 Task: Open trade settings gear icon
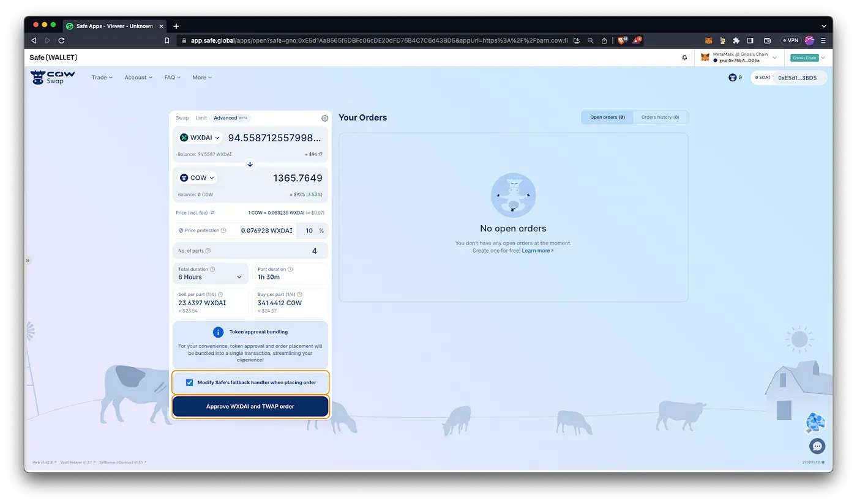point(324,118)
